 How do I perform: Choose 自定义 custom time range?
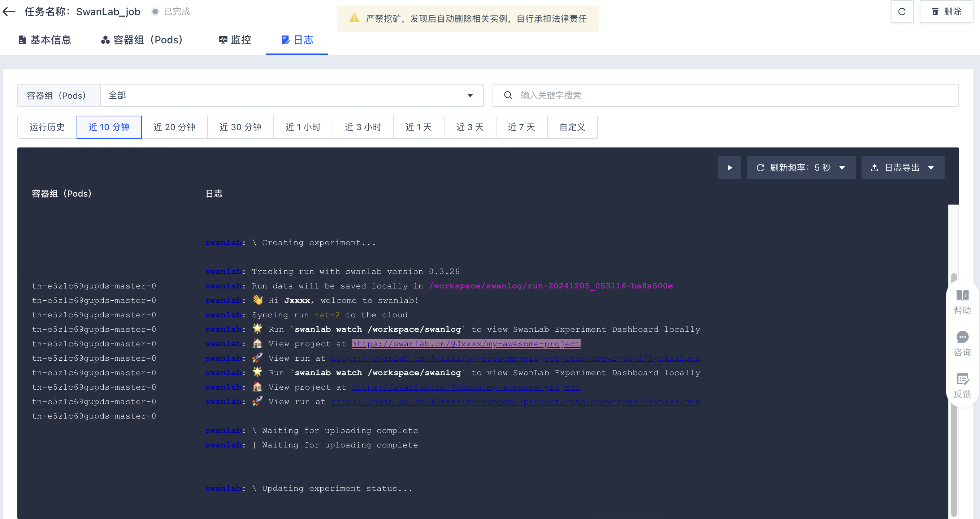tap(573, 127)
